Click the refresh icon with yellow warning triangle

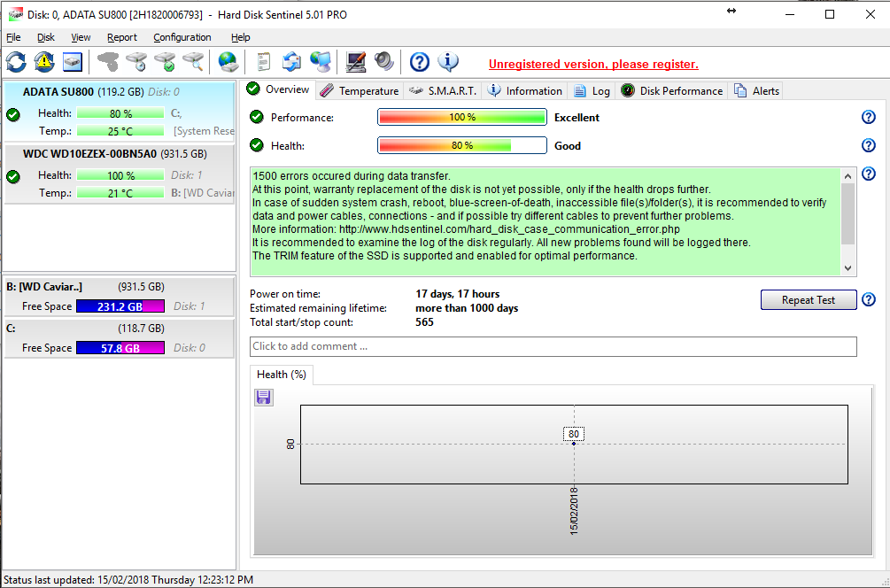coord(44,62)
